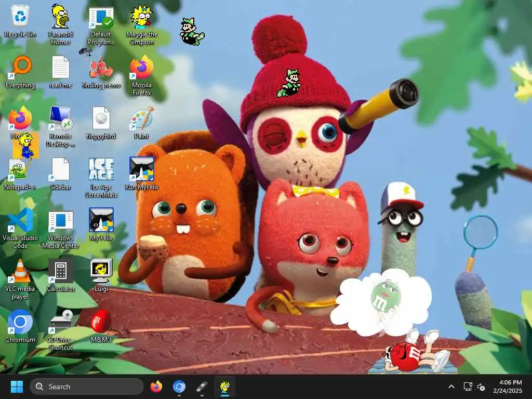
Task: Open network status tray icon
Action: (x=468, y=387)
